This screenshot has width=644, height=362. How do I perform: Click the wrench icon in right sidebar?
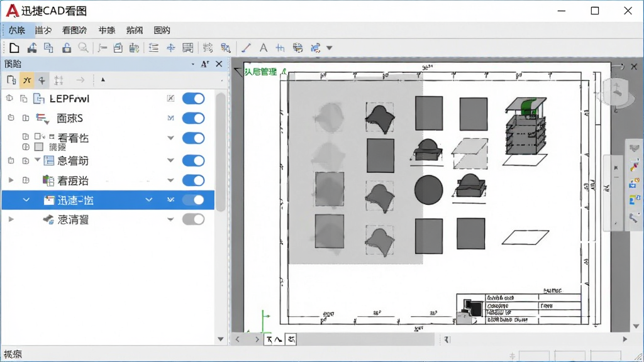tap(634, 217)
